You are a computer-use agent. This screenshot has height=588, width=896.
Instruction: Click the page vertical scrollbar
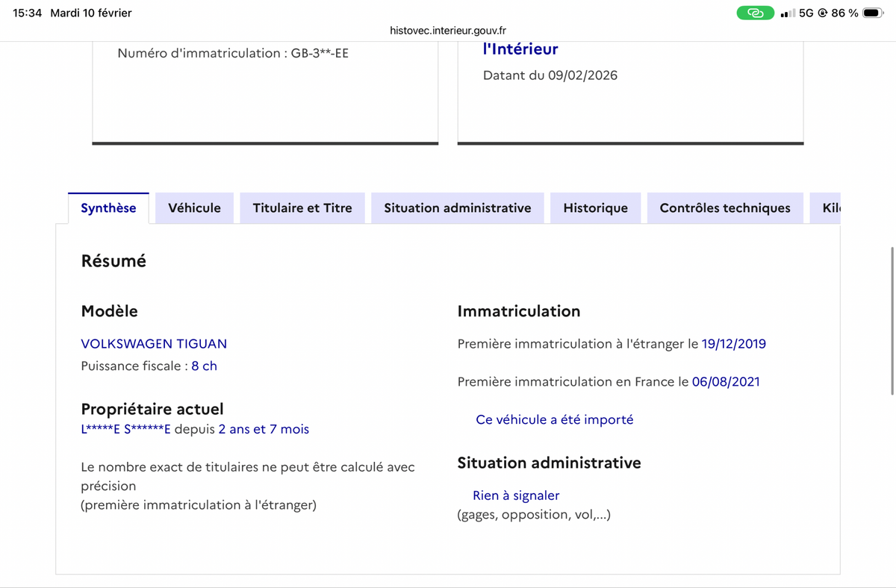click(892, 321)
